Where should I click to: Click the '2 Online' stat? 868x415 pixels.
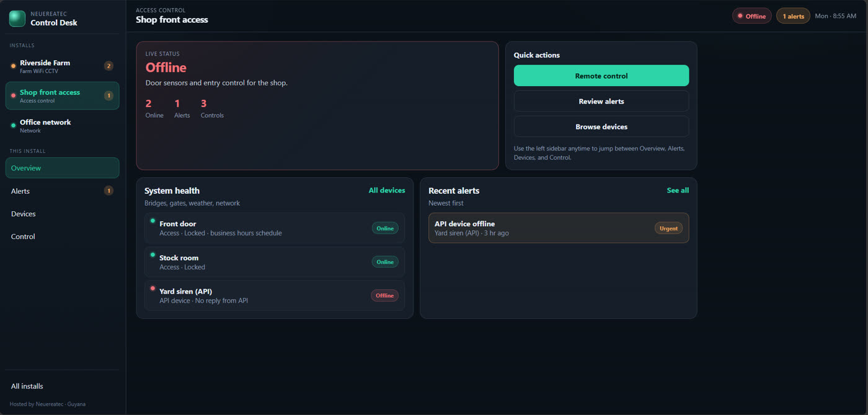pyautogui.click(x=154, y=108)
